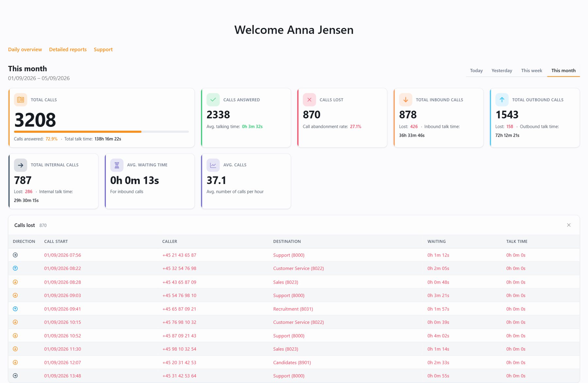Click the Calls Lost X icon
Viewport: 588px width, 383px height.
309,100
